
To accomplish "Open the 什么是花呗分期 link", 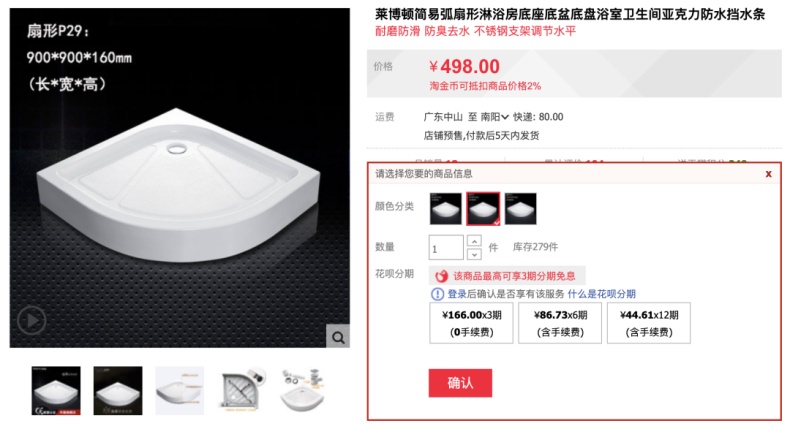I will [602, 294].
